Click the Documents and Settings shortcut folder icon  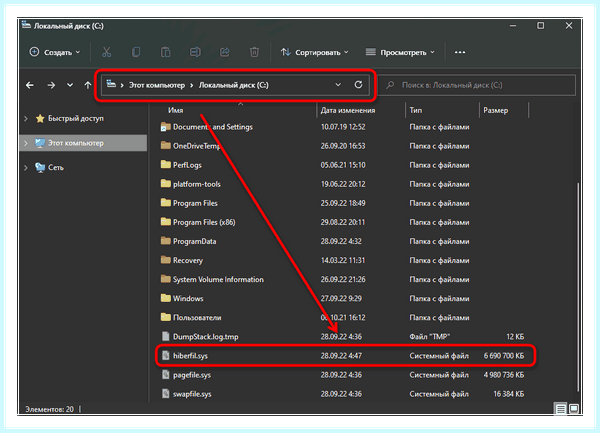coord(166,126)
